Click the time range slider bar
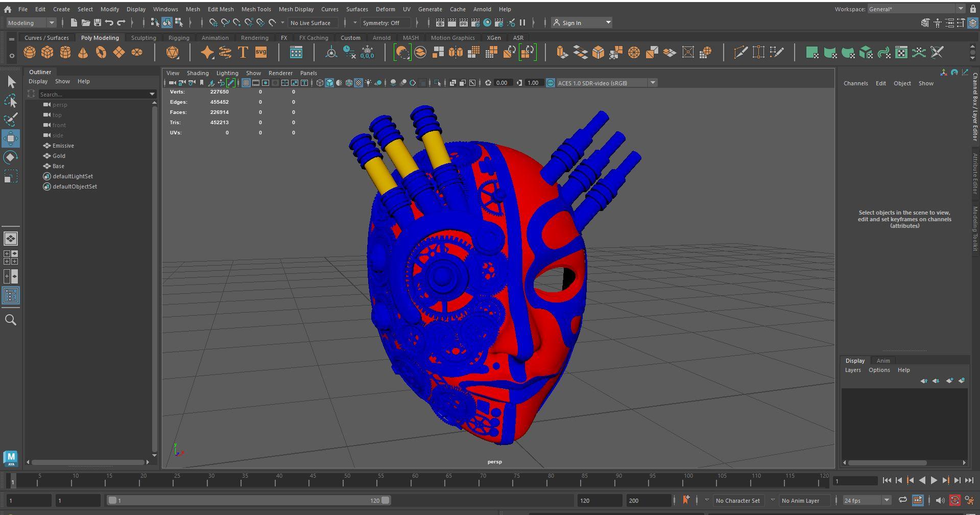 pyautogui.click(x=248, y=500)
